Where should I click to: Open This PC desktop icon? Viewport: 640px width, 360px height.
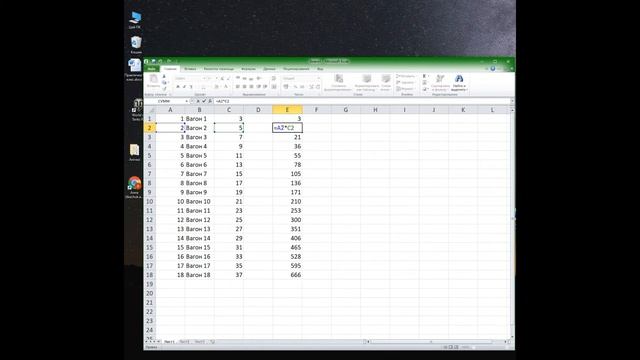click(135, 20)
